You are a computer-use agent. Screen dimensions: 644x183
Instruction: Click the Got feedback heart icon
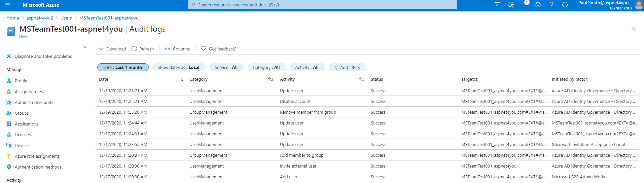204,48
